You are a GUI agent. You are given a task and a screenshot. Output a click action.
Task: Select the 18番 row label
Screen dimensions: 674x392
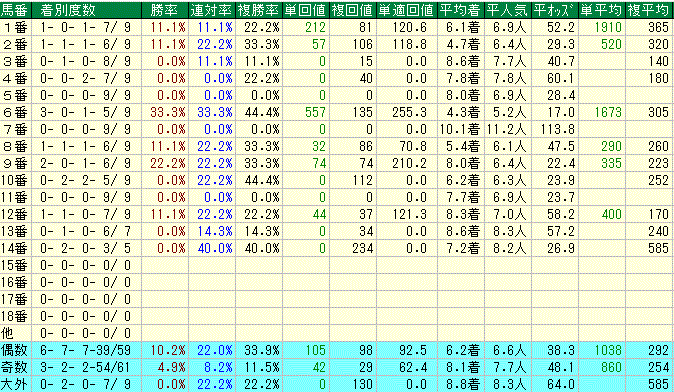click(14, 316)
